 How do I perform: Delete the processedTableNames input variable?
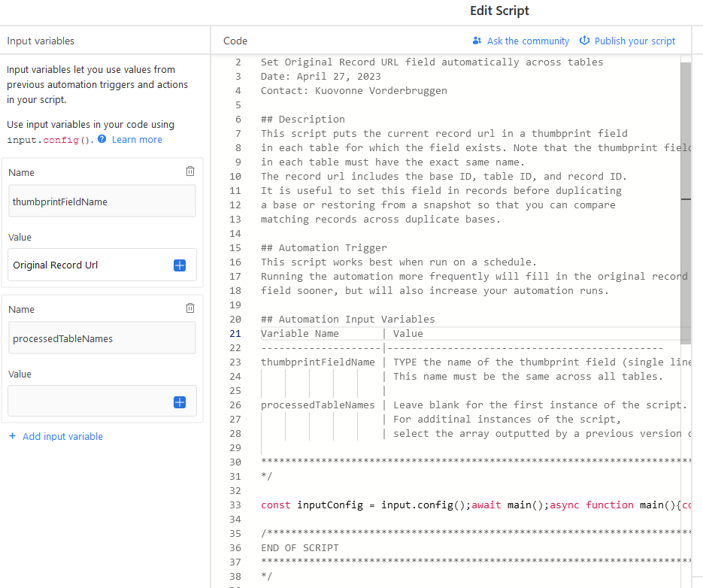click(190, 308)
